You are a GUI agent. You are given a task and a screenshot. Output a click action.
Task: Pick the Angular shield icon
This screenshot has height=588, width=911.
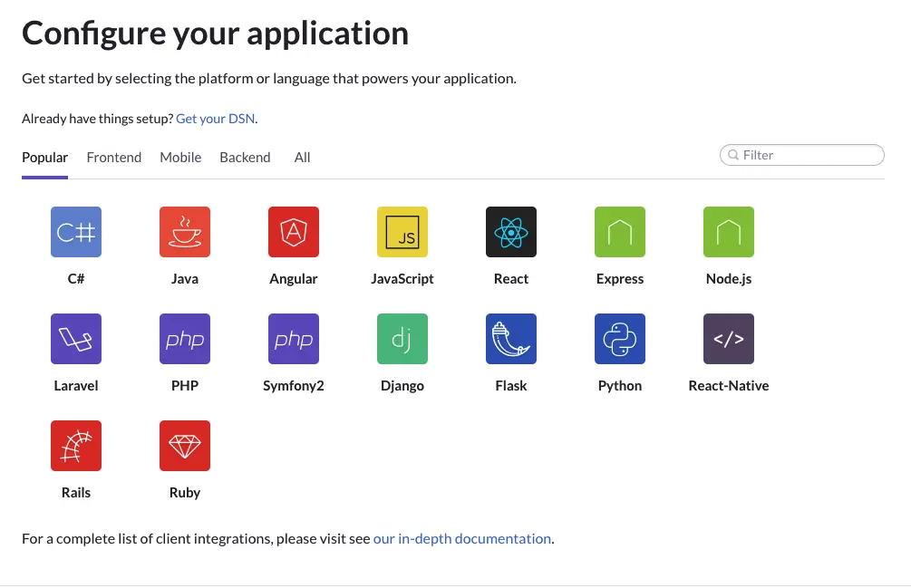[x=294, y=232]
